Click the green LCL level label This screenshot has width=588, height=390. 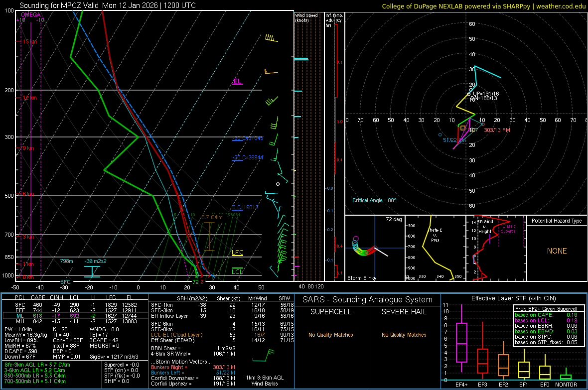[x=237, y=272]
